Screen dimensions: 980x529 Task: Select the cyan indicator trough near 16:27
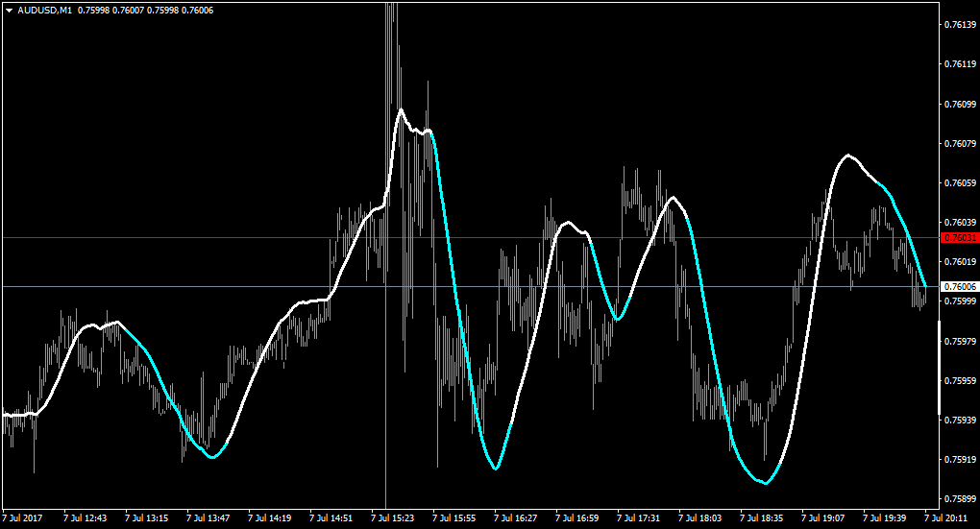coord(496,468)
